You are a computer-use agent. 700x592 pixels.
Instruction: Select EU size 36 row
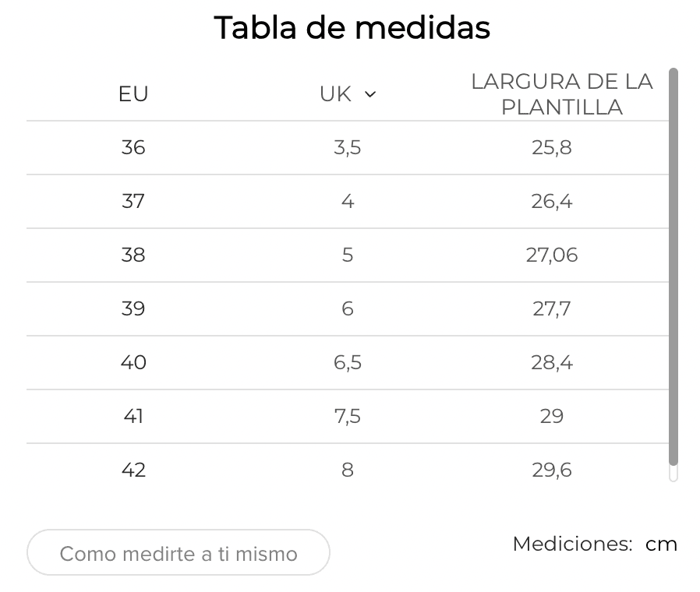[x=133, y=147]
